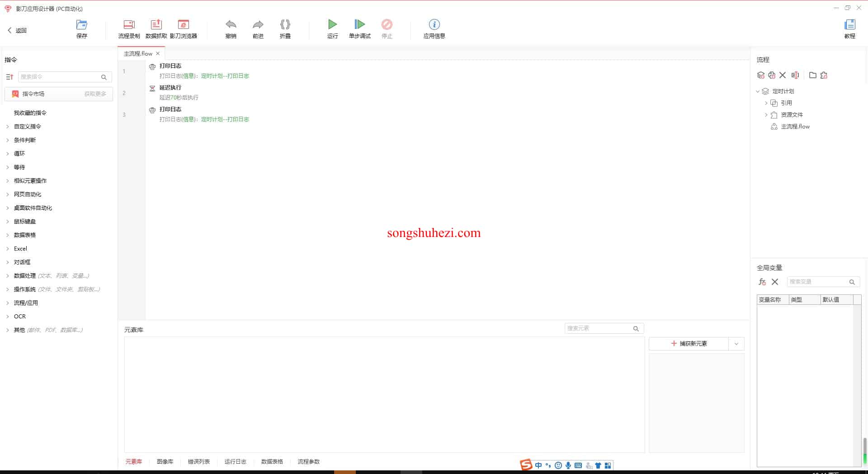This screenshot has width=868, height=474.
Task: Open 应用信息 application info
Action: coord(434,29)
